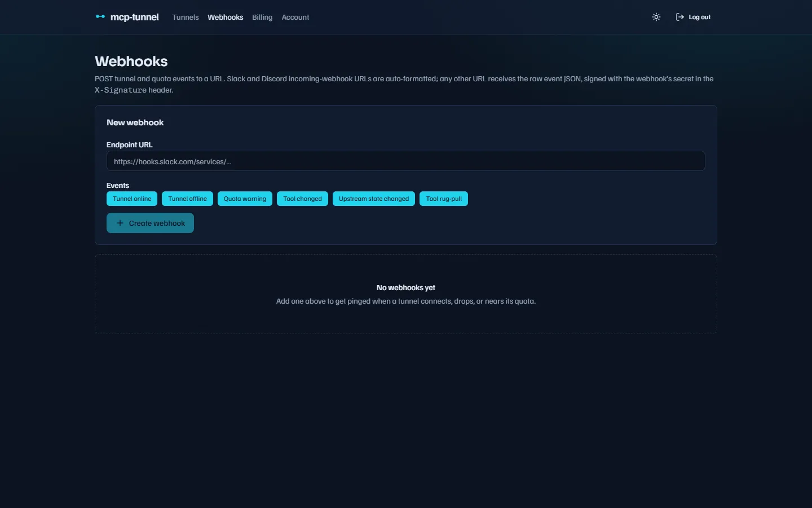Click the No webhooks yet message
This screenshot has height=508, width=812.
coord(406,287)
